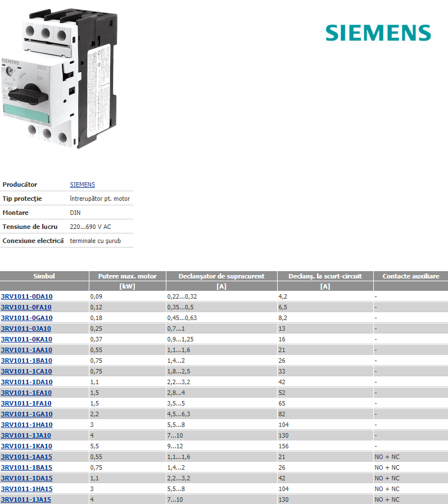Click the Simbol column header
The height and width of the screenshot is (504, 448).
click(x=44, y=276)
